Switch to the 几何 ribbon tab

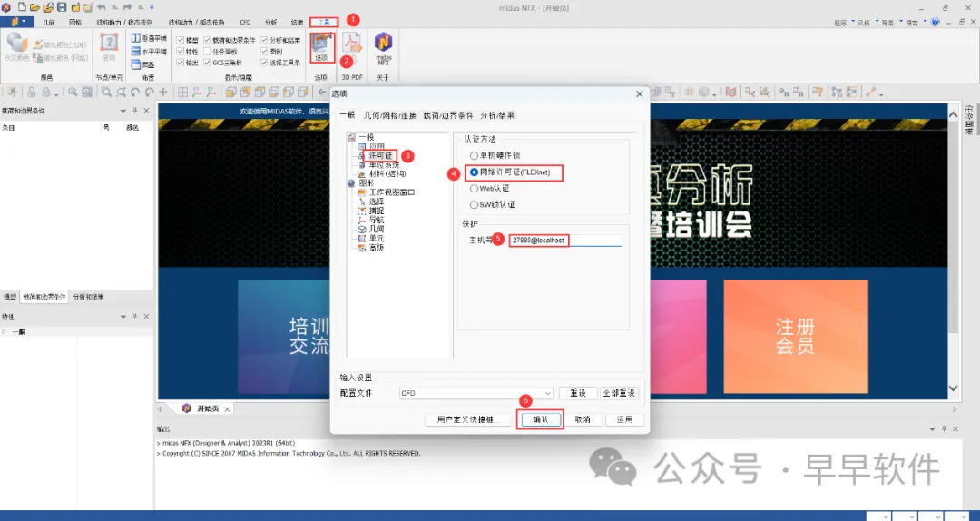(x=49, y=22)
